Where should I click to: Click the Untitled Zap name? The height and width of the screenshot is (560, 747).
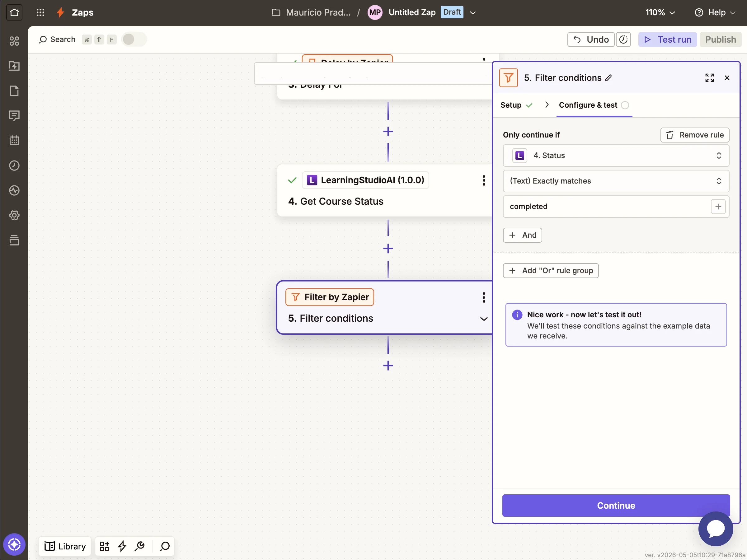coord(412,12)
